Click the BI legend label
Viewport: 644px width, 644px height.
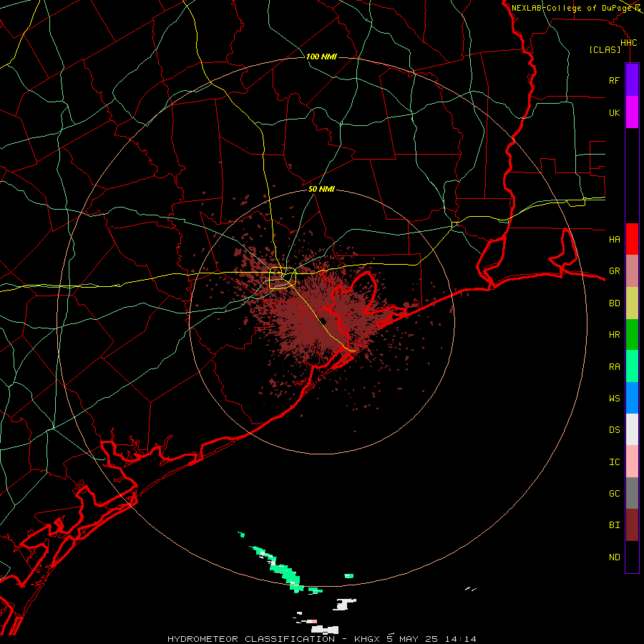tap(614, 525)
